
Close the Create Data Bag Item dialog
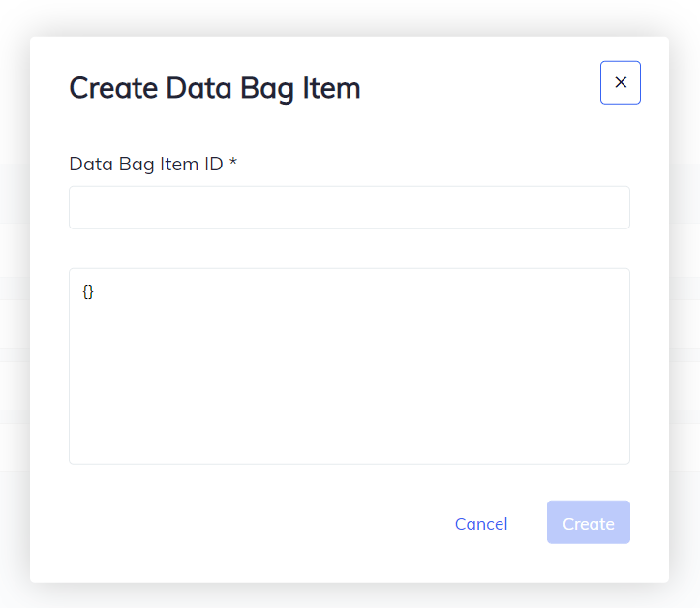pyautogui.click(x=621, y=82)
